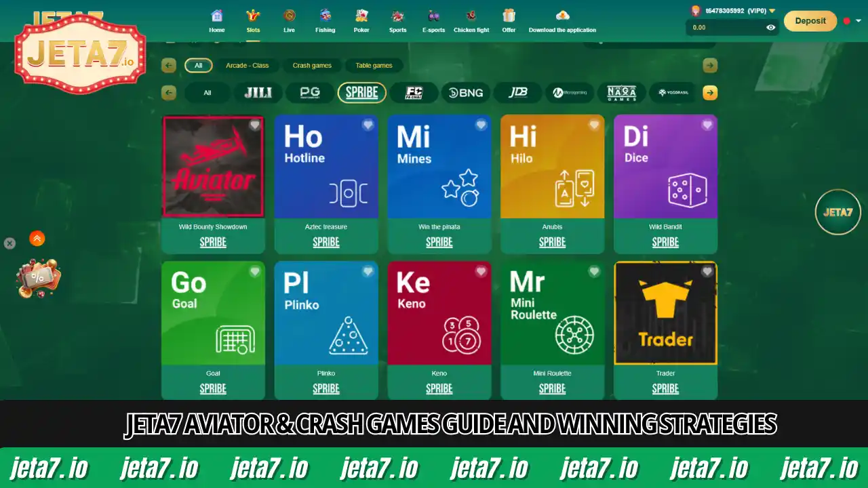
Task: Click Download the application icon
Action: [x=562, y=16]
